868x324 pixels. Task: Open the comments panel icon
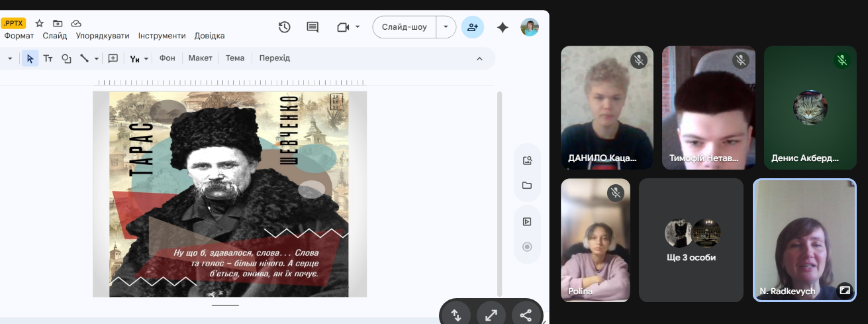click(x=313, y=27)
